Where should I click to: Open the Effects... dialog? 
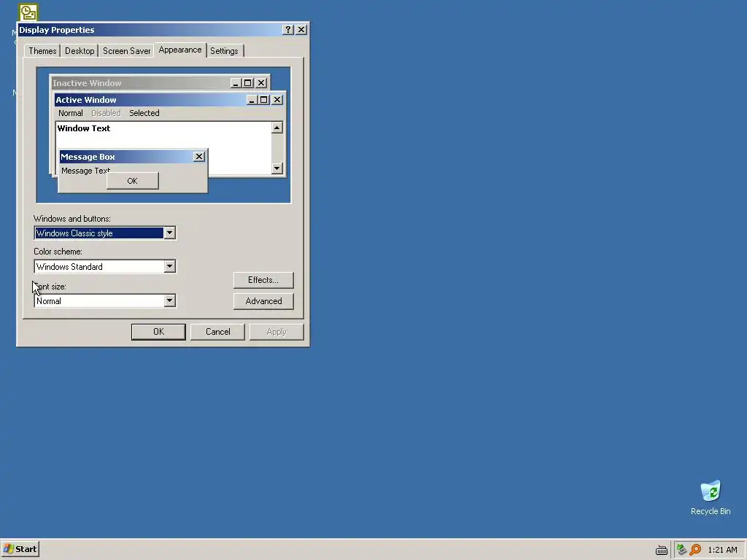tap(263, 280)
